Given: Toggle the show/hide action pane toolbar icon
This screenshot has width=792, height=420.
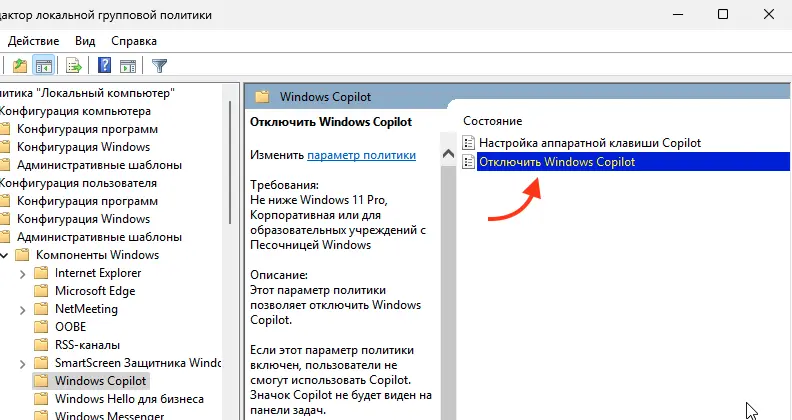Looking at the screenshot, I should click(x=128, y=66).
